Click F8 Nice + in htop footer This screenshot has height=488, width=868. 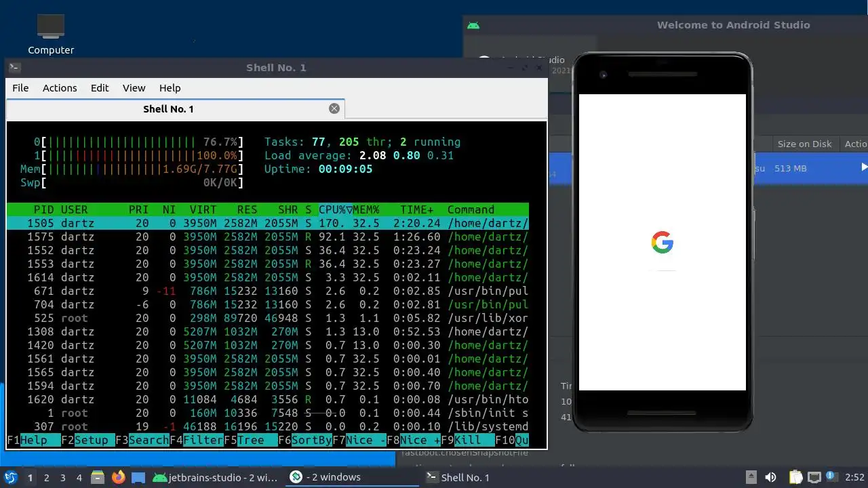(x=414, y=440)
